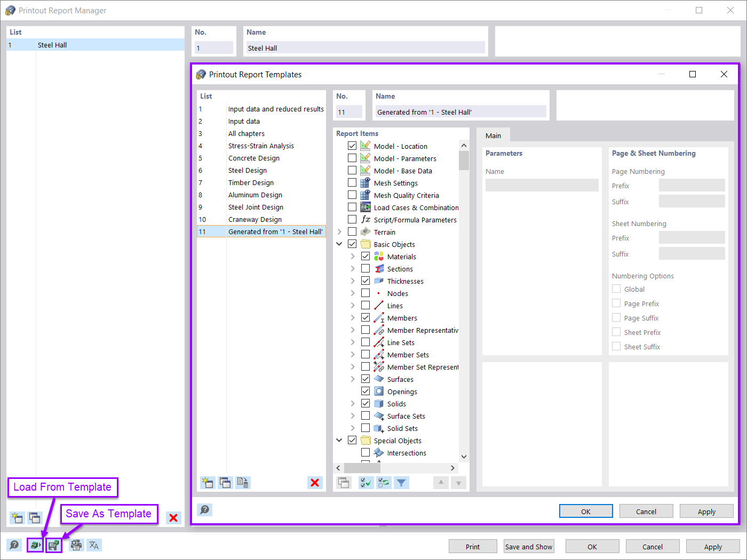This screenshot has width=747, height=560.
Task: Click Print button in Report Manager
Action: [x=473, y=546]
